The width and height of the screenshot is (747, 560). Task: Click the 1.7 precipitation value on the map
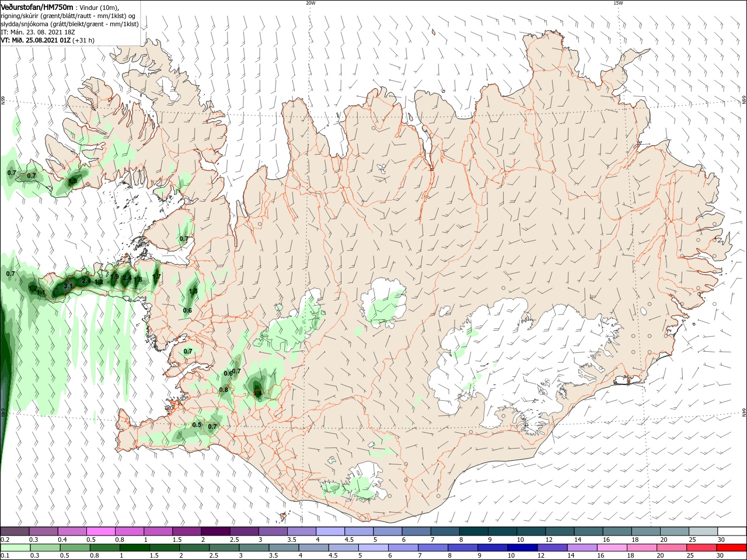pyautogui.click(x=156, y=277)
